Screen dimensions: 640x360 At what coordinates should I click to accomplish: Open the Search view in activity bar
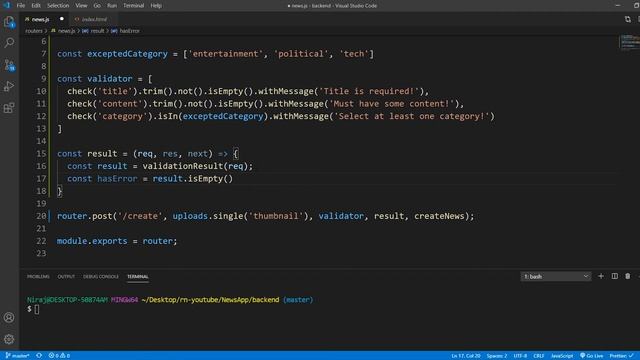9,42
